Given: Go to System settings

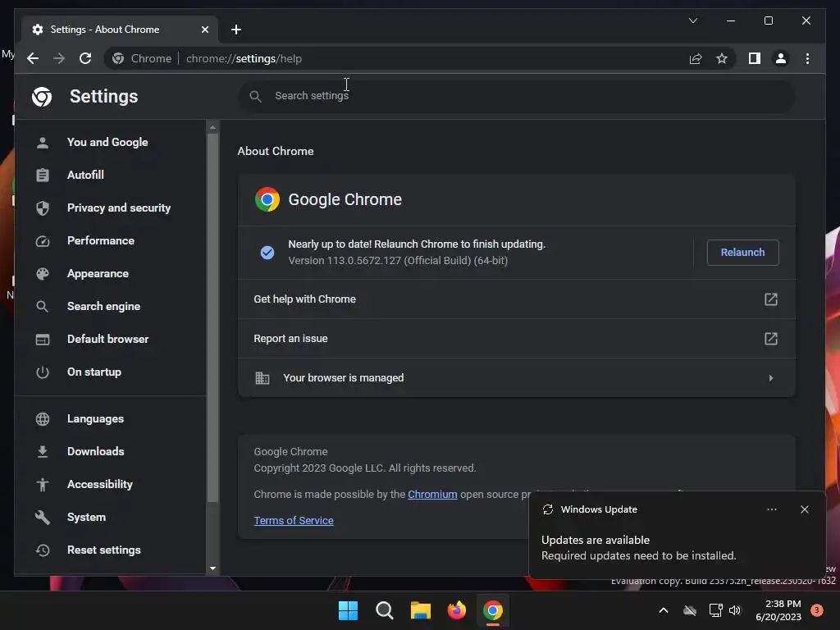Looking at the screenshot, I should 111,517.
